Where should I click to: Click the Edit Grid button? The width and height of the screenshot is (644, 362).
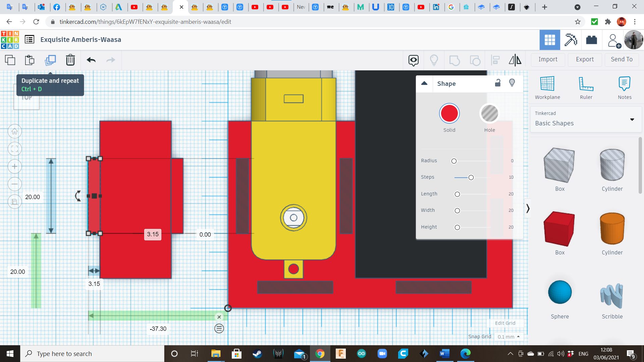pyautogui.click(x=505, y=323)
